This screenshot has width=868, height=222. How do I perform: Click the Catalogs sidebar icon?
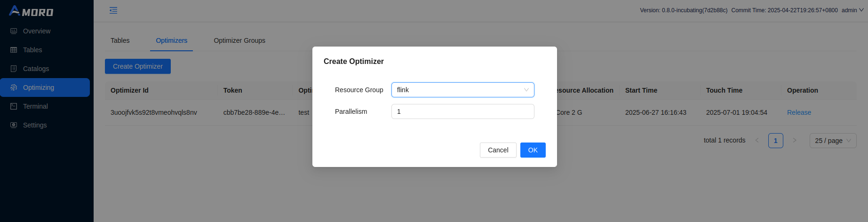point(14,69)
